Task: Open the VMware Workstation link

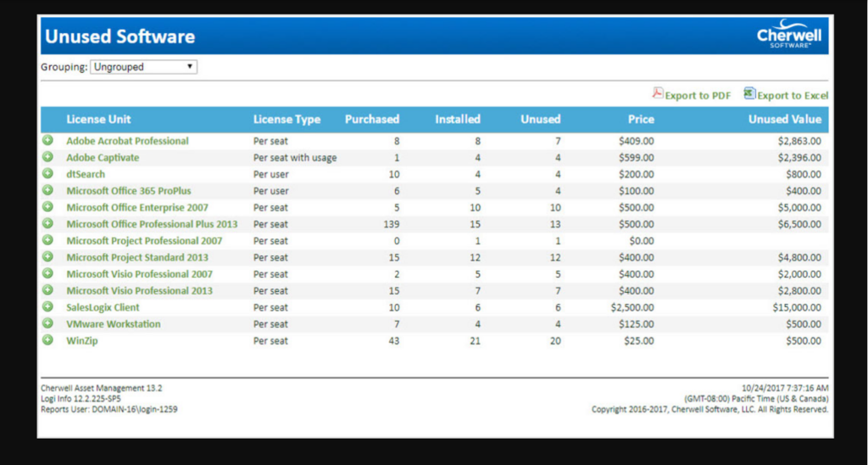Action: [x=114, y=323]
